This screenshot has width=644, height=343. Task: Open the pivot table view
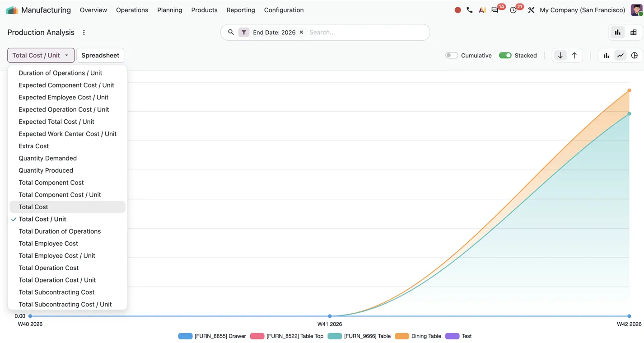pos(633,33)
